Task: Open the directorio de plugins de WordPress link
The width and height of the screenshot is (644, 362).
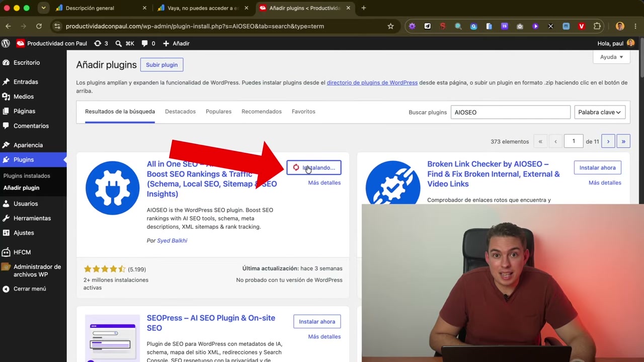Action: pyautogui.click(x=372, y=82)
